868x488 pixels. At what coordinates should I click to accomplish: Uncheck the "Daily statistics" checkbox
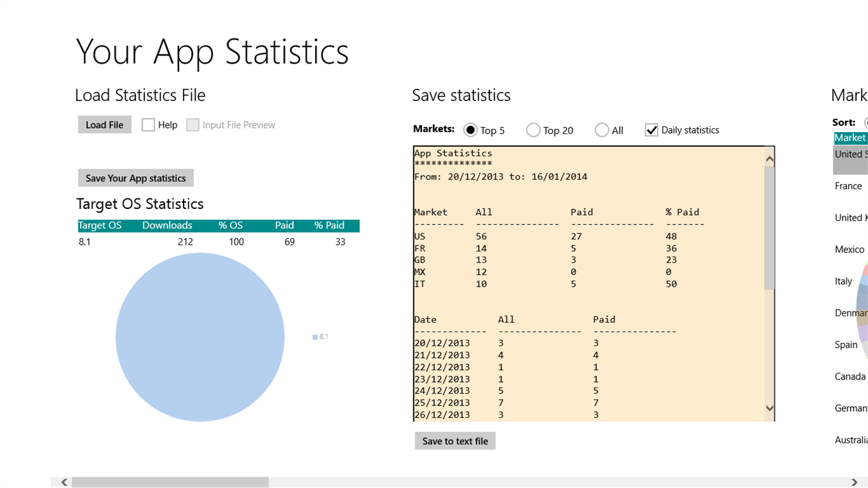pos(651,130)
